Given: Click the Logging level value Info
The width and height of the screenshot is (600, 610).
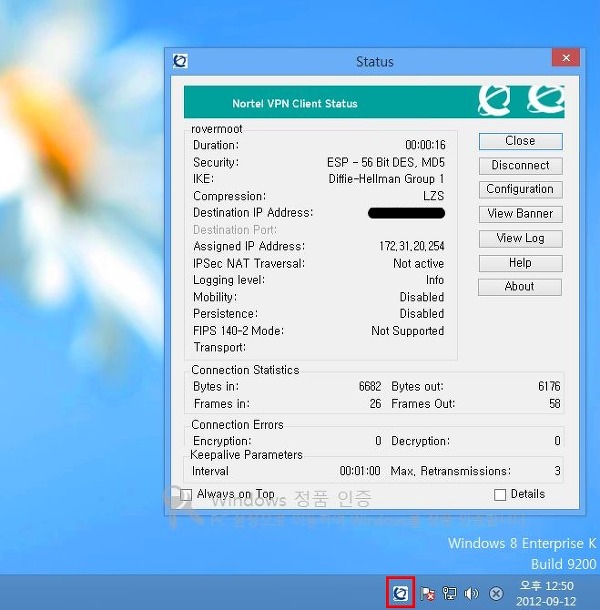Looking at the screenshot, I should (x=435, y=280).
